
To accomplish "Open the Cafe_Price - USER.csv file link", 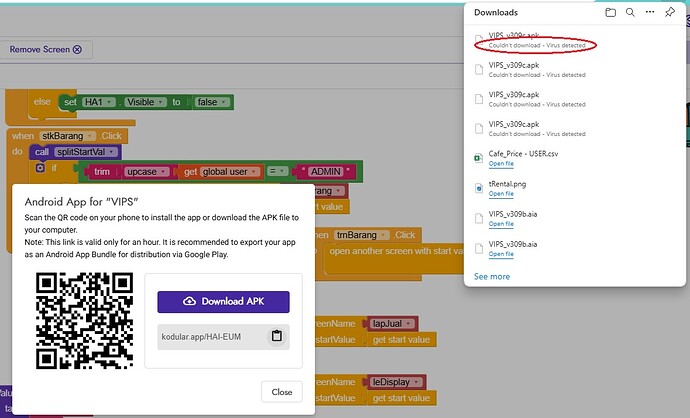I will tap(501, 164).
